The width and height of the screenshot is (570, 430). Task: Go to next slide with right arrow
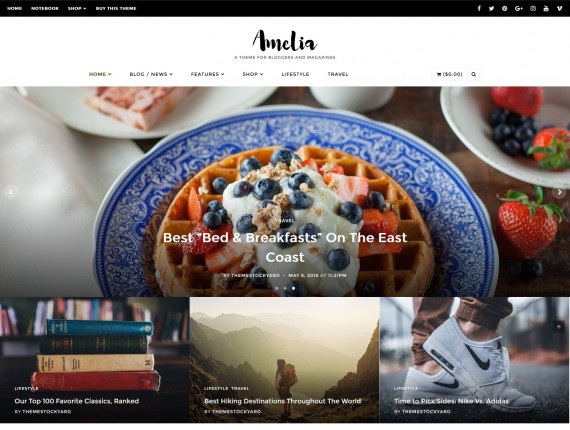tap(559, 192)
